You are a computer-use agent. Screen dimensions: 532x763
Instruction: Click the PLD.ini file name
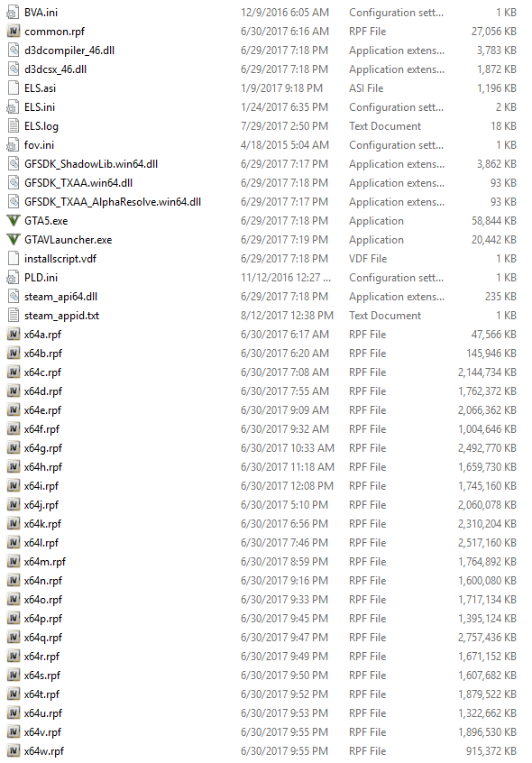[41, 278]
